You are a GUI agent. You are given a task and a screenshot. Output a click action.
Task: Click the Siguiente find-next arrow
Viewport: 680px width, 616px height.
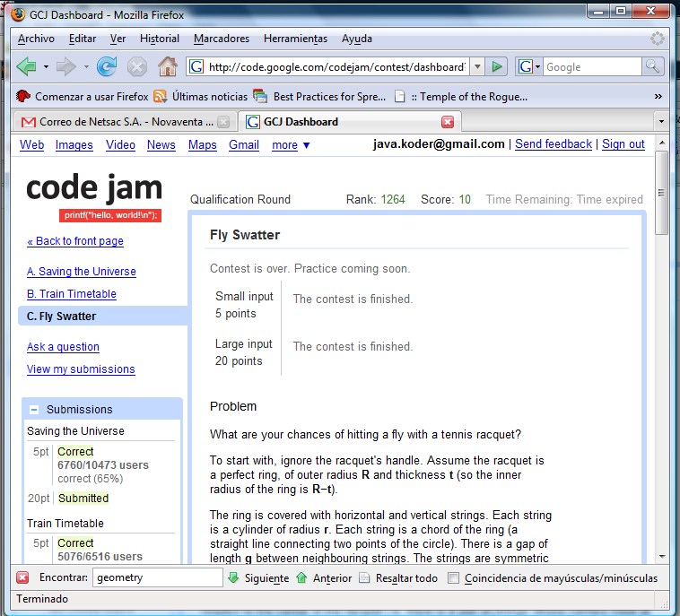click(x=233, y=578)
